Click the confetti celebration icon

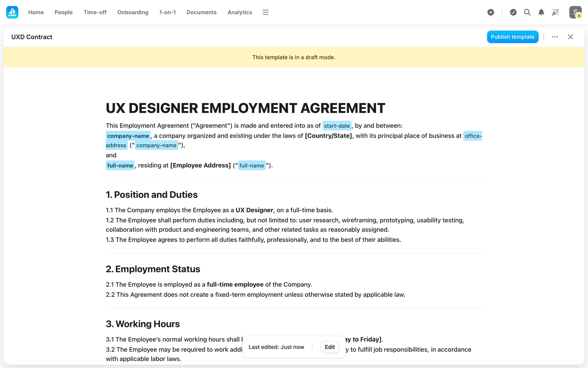coord(555,12)
